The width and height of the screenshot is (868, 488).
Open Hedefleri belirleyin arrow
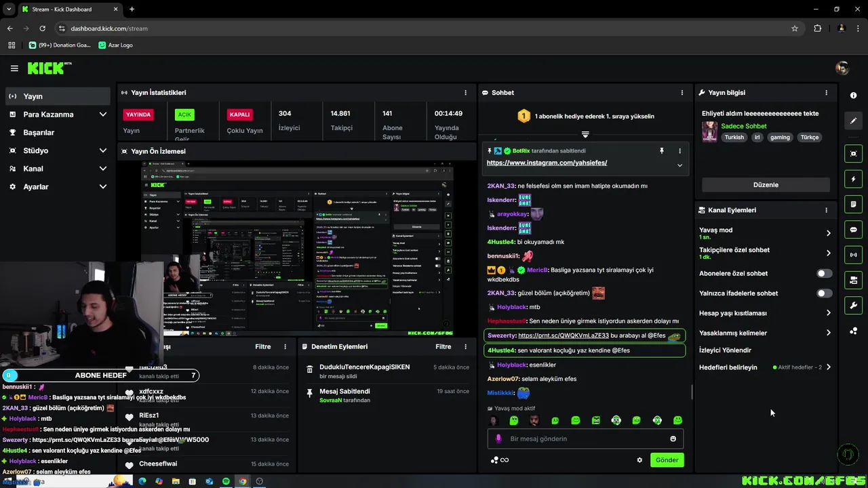point(828,367)
